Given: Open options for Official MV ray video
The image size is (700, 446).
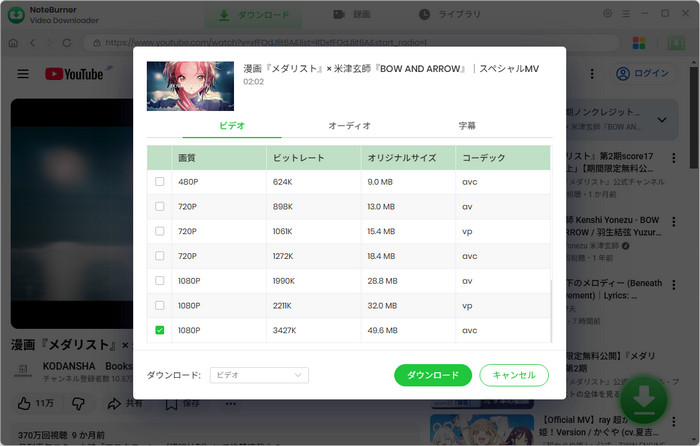Looking at the screenshot, I should pos(674,421).
